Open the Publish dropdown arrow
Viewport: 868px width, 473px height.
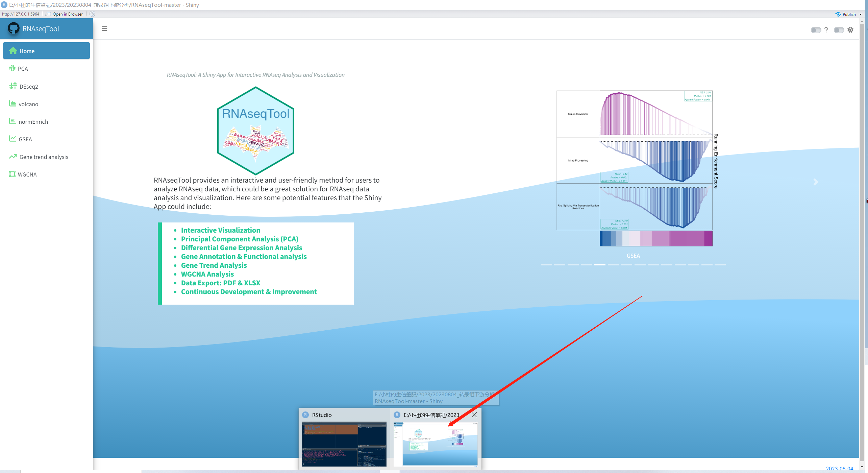click(860, 14)
